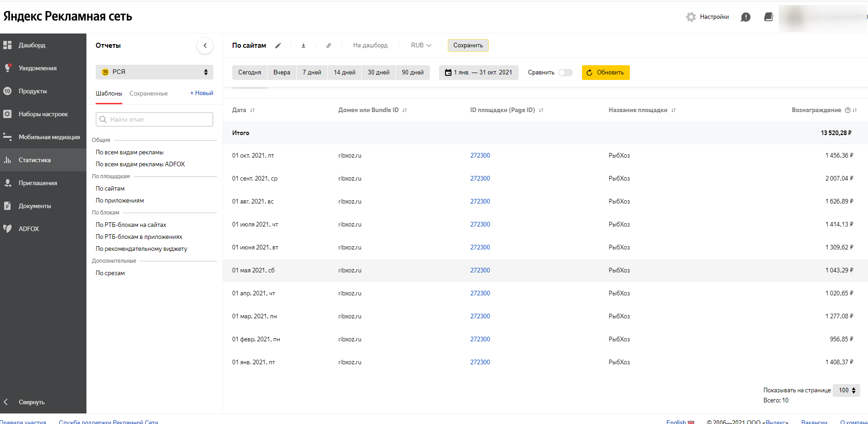This screenshot has height=424, width=868.
Task: Change rows per page dropdown showing 100
Action: coord(846,390)
